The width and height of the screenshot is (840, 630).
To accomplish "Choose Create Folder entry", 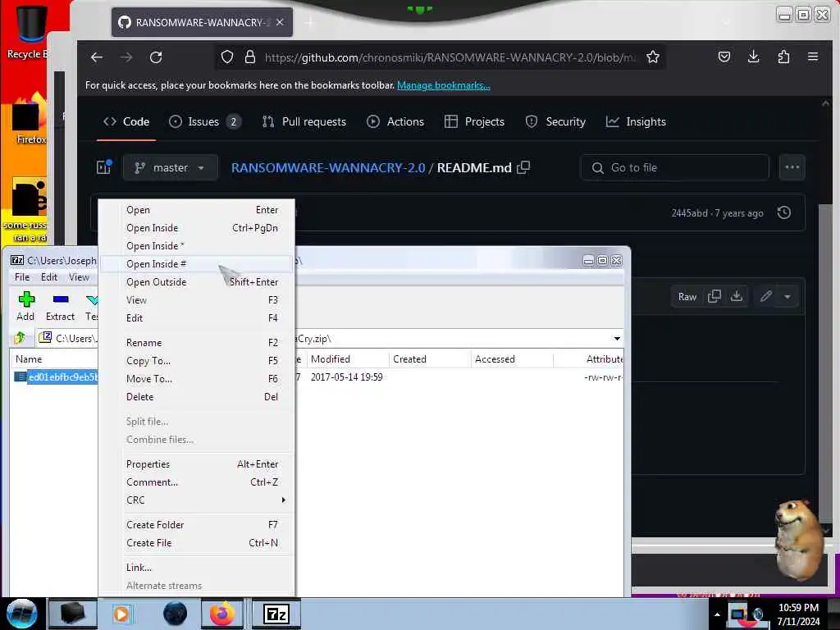I will coord(197,525).
